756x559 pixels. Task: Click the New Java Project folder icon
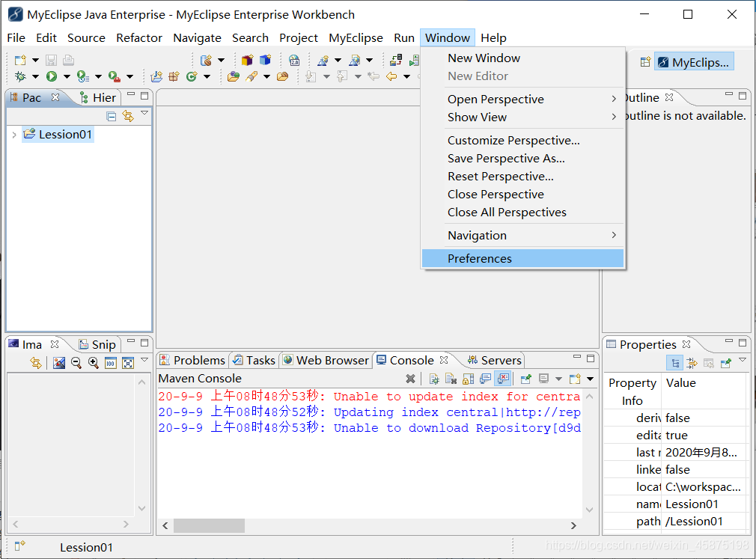156,76
